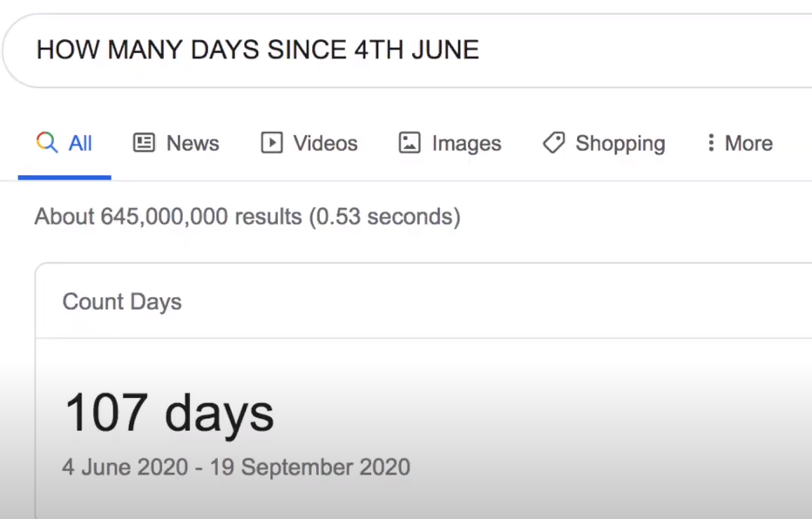Click the Count Days card header
The image size is (812, 519).
[x=122, y=301]
